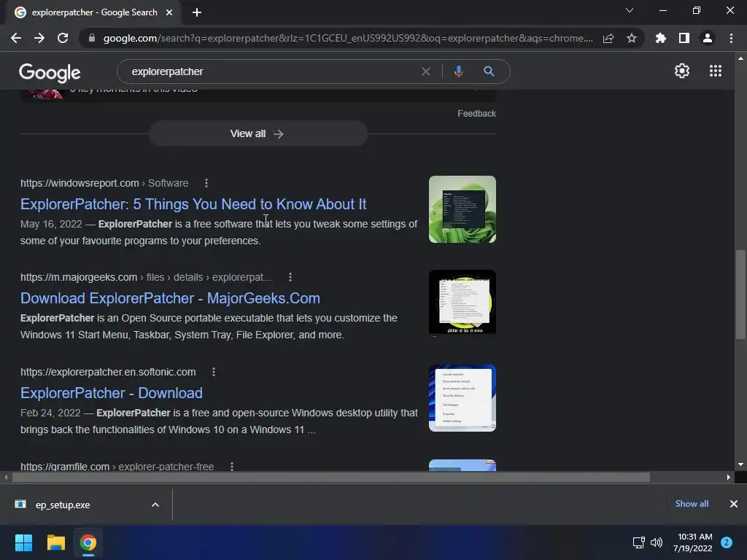Open volume control in system tray
Screen dimensions: 747x560
(657, 542)
